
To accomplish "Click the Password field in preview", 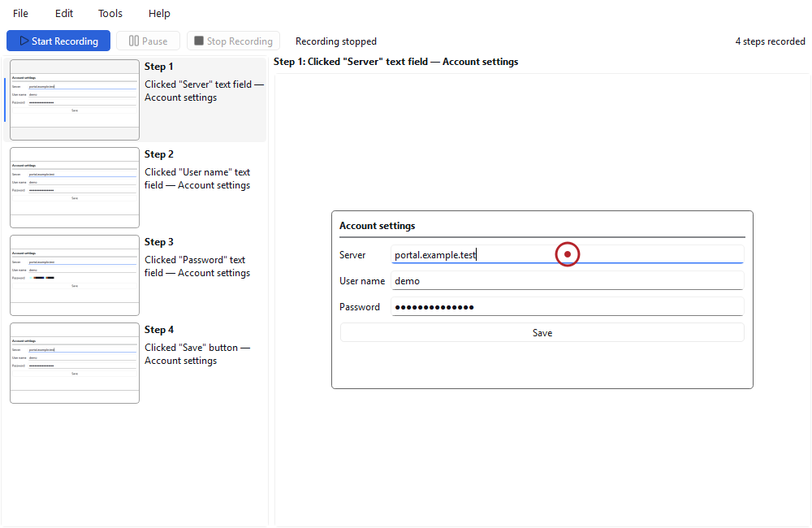I will (567, 307).
